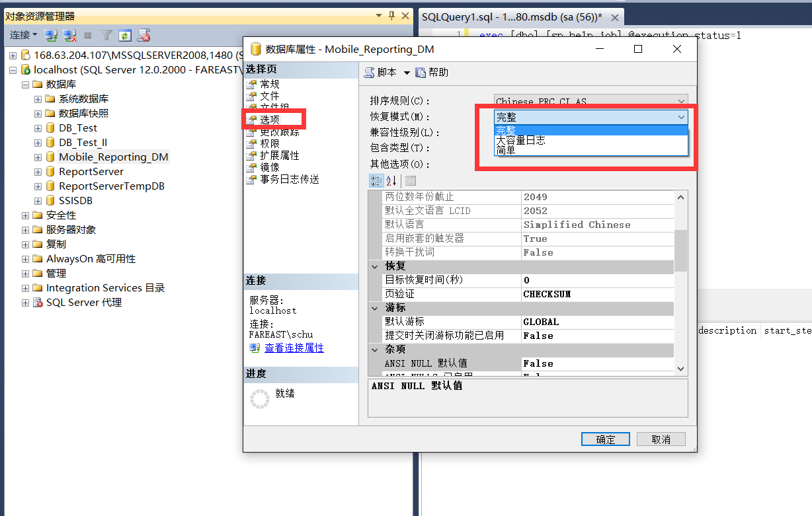The width and height of the screenshot is (812, 516).
Task: Open the Object Explorer filter icon
Action: coord(106,35)
